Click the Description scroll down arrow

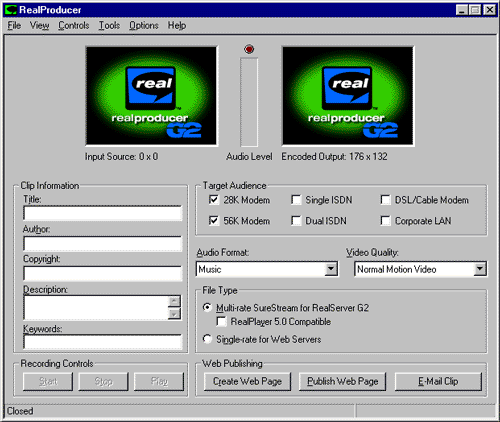click(x=174, y=313)
